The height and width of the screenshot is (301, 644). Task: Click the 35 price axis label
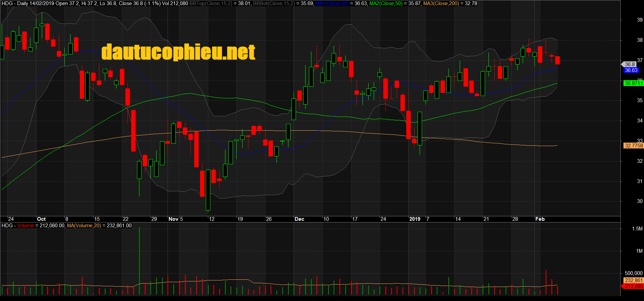coord(640,100)
